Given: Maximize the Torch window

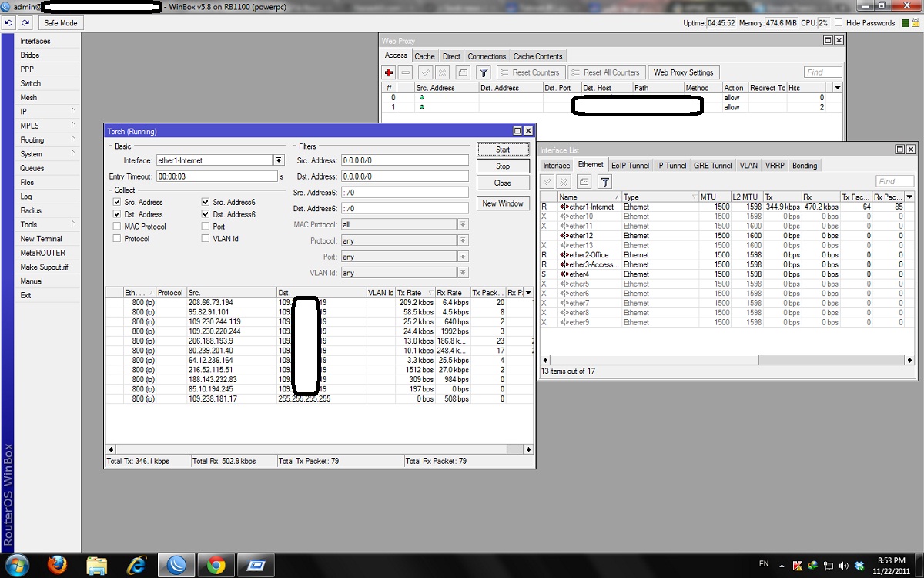Looking at the screenshot, I should point(517,132).
